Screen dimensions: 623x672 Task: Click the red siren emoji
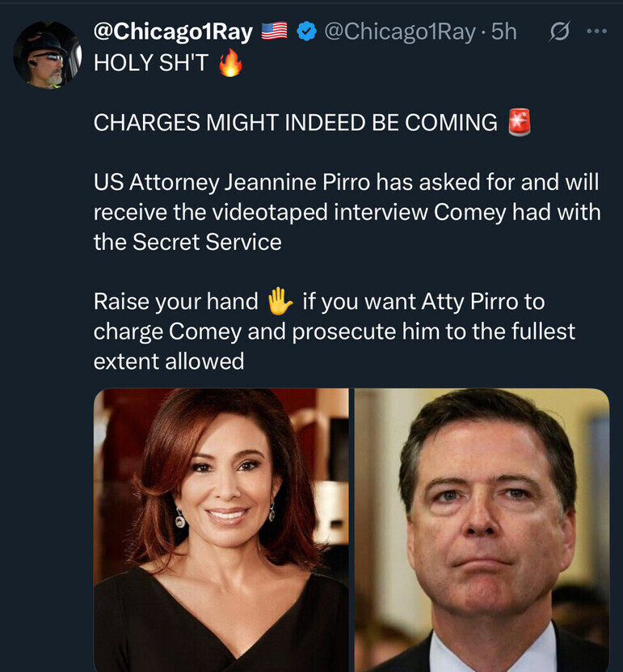pos(518,123)
